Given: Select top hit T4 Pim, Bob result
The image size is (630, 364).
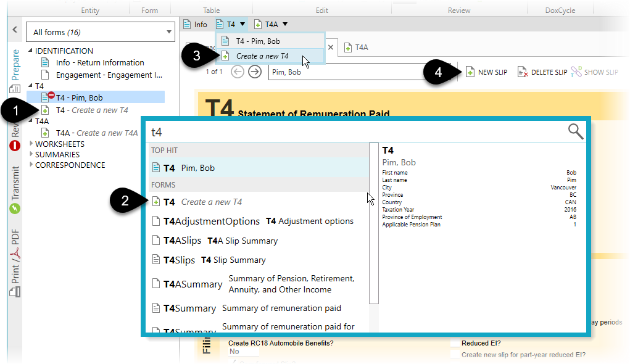Looking at the screenshot, I should pos(259,168).
